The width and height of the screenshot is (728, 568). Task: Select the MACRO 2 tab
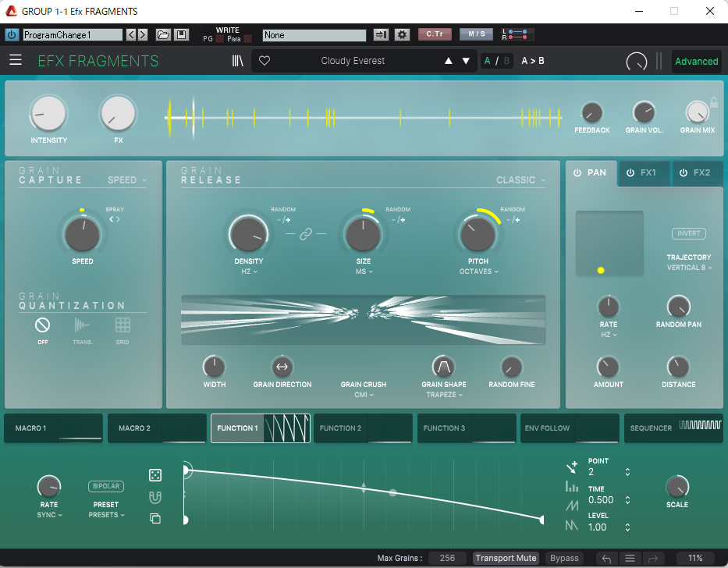point(157,428)
